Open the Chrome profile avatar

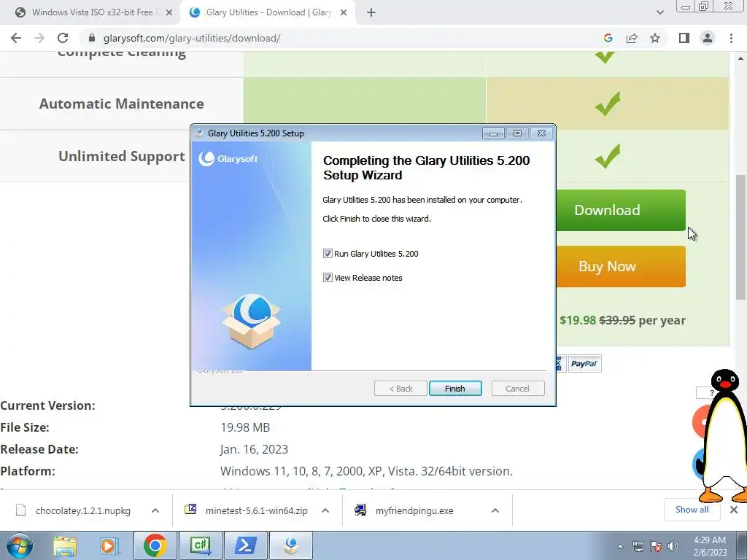click(x=708, y=38)
